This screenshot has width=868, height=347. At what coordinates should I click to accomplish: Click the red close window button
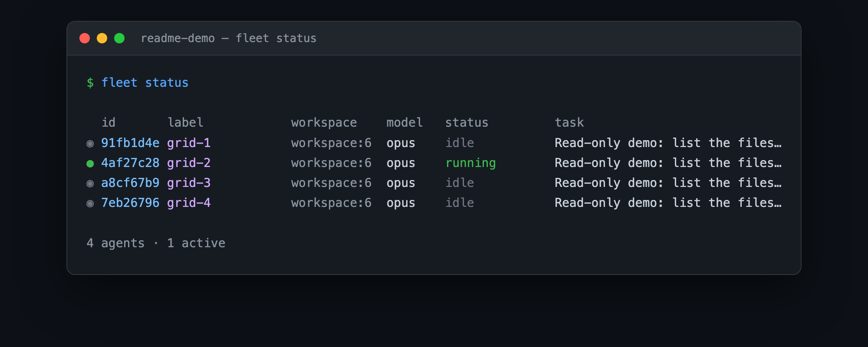(x=85, y=38)
